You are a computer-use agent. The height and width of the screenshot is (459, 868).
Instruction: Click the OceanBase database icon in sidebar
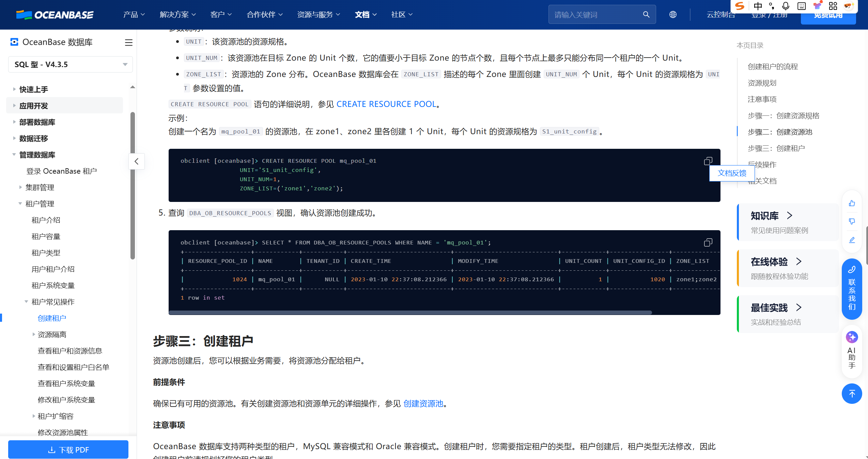[14, 42]
